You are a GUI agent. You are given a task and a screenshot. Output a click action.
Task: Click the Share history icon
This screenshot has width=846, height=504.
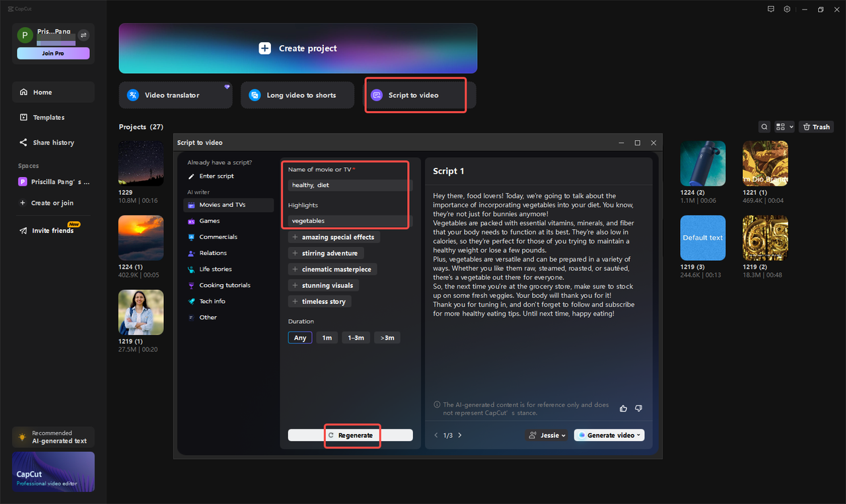point(24,143)
